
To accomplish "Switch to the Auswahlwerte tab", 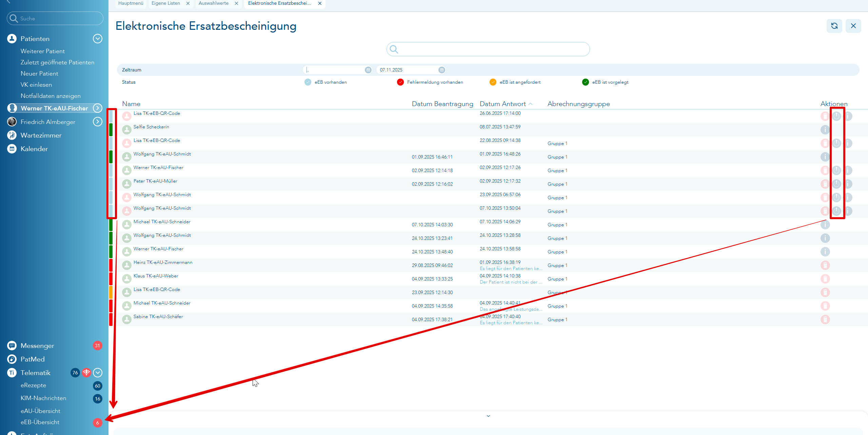I will 214,3.
